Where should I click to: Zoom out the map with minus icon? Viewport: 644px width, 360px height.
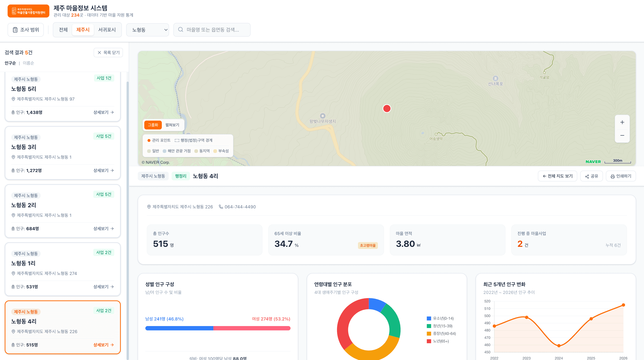pos(622,136)
